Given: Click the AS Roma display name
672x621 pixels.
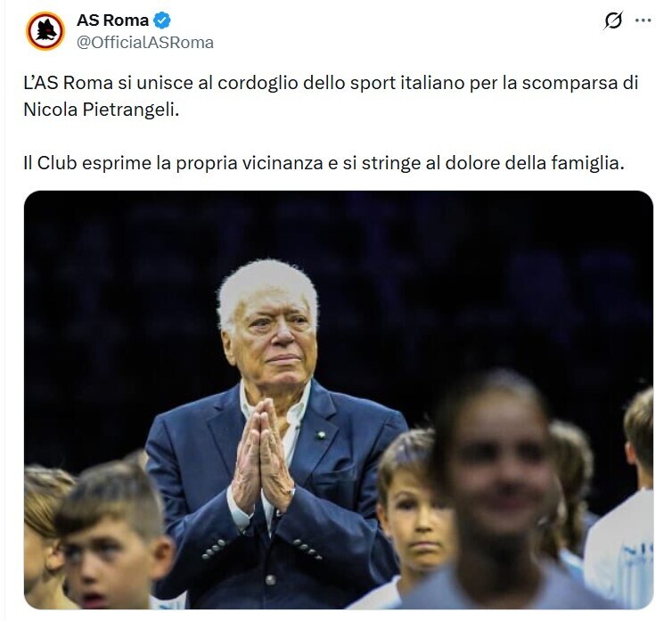Looking at the screenshot, I should pyautogui.click(x=112, y=20).
